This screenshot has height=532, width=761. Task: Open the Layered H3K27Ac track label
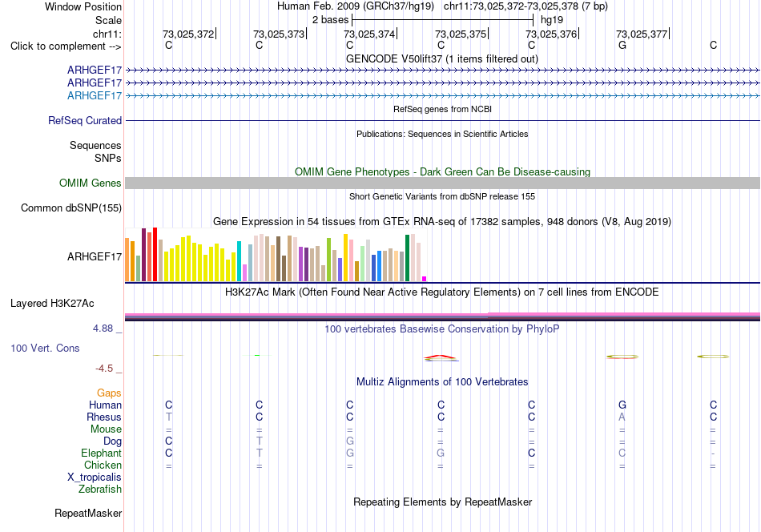click(x=52, y=304)
